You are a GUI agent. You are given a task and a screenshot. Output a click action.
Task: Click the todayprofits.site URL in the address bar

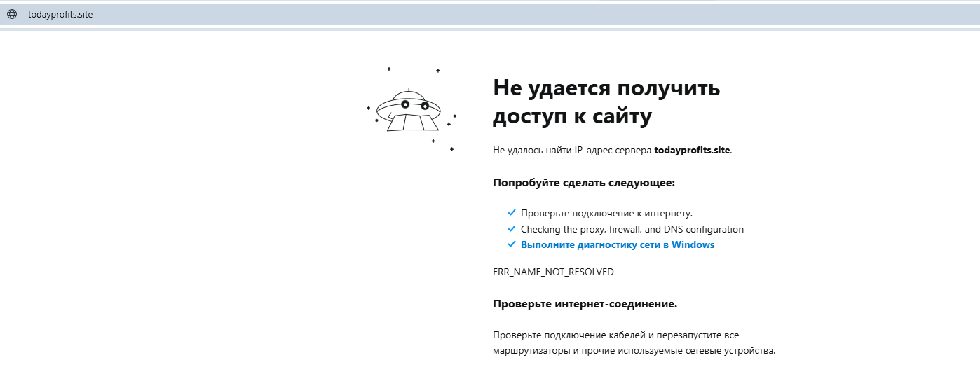tap(60, 15)
